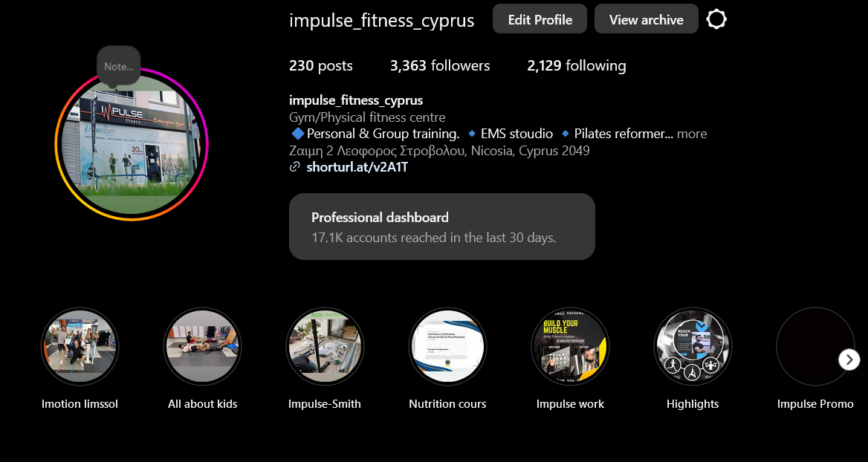This screenshot has width=868, height=462.
Task: Click the 'Imotion limssol' label
Action: click(80, 404)
